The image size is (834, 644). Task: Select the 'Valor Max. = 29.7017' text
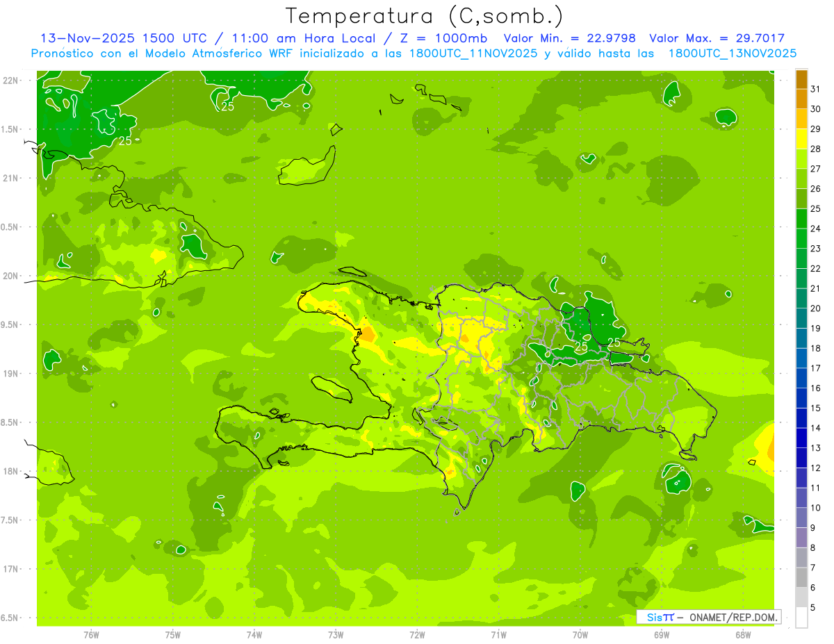coord(717,38)
